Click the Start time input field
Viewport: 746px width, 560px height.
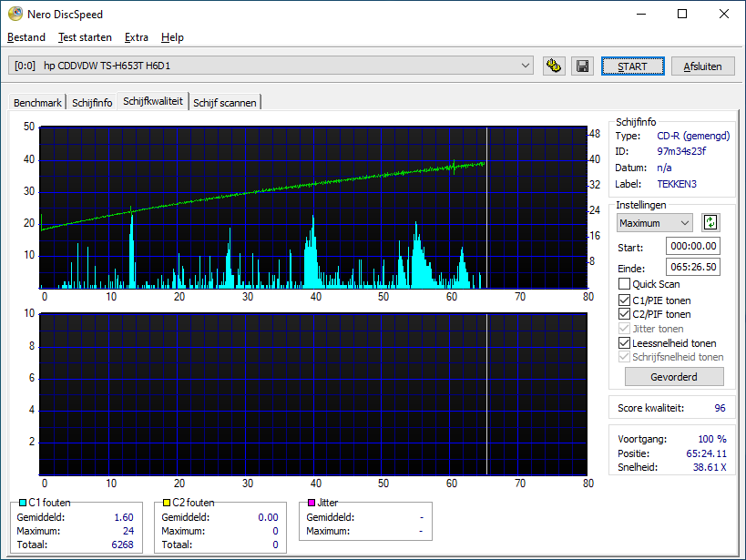692,246
